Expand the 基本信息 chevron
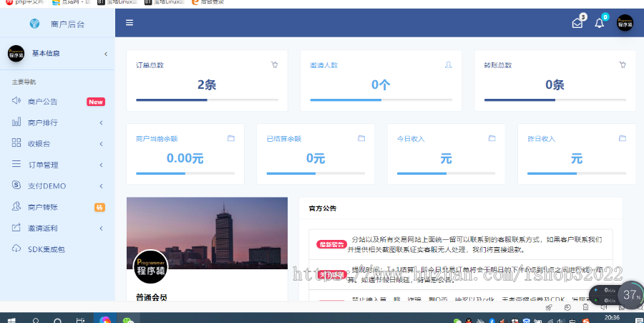Viewport: 644px width, 323px height. pos(106,54)
